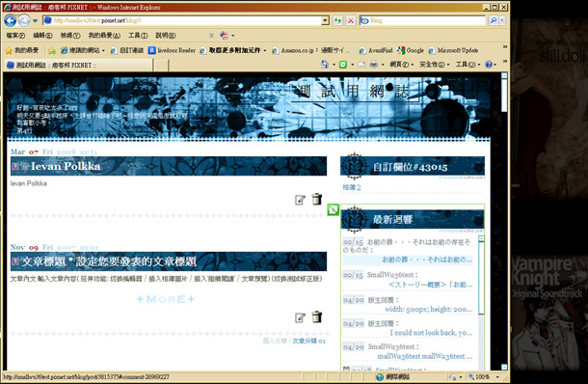588x384 pixels.
Task: Open comment link 'mallWu36test mallWu36test ...'
Action: pos(424,356)
